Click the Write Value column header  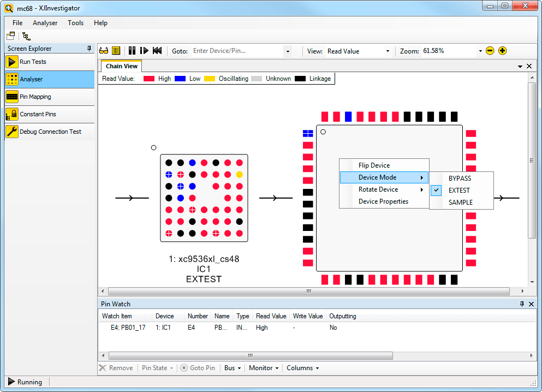[308, 316]
